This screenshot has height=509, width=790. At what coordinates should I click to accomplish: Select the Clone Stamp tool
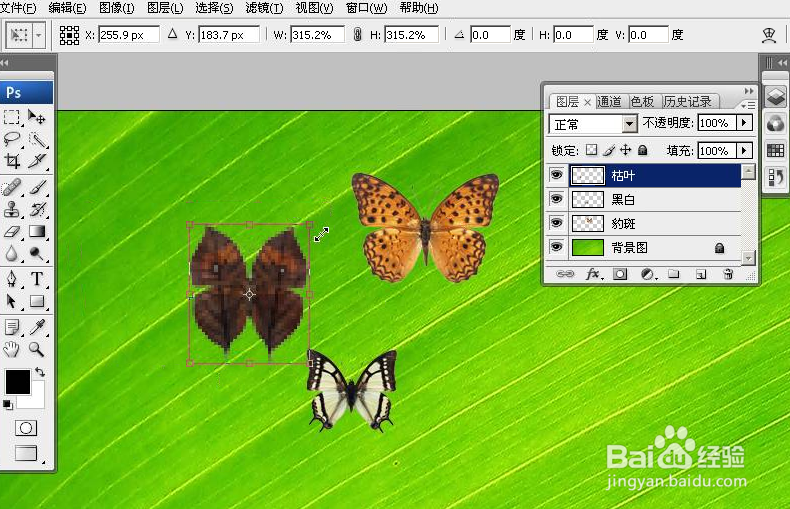[x=12, y=209]
